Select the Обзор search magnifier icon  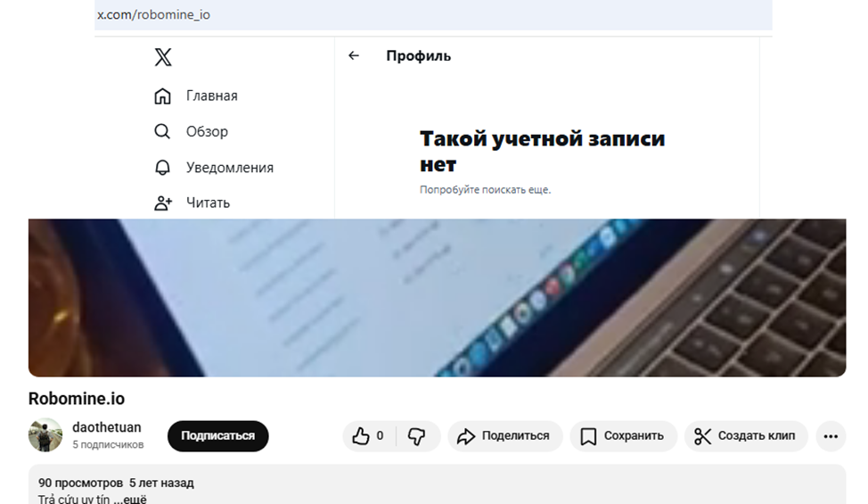162,131
